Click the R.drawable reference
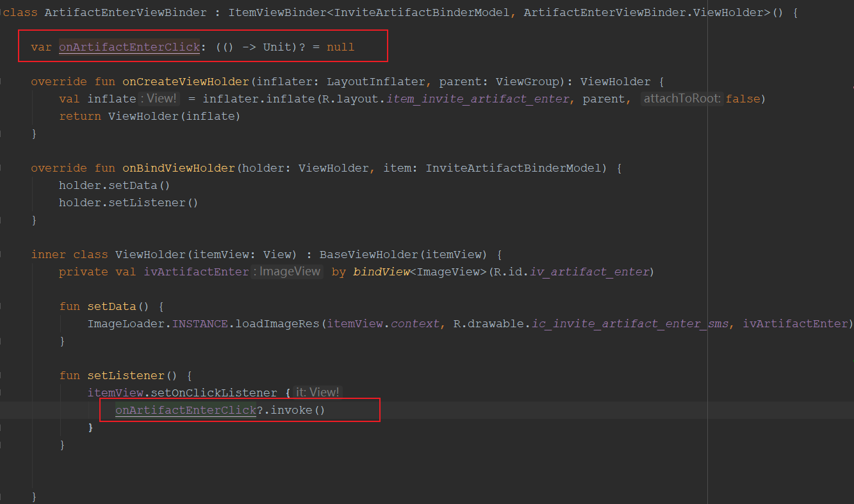The width and height of the screenshot is (854, 504). [489, 323]
